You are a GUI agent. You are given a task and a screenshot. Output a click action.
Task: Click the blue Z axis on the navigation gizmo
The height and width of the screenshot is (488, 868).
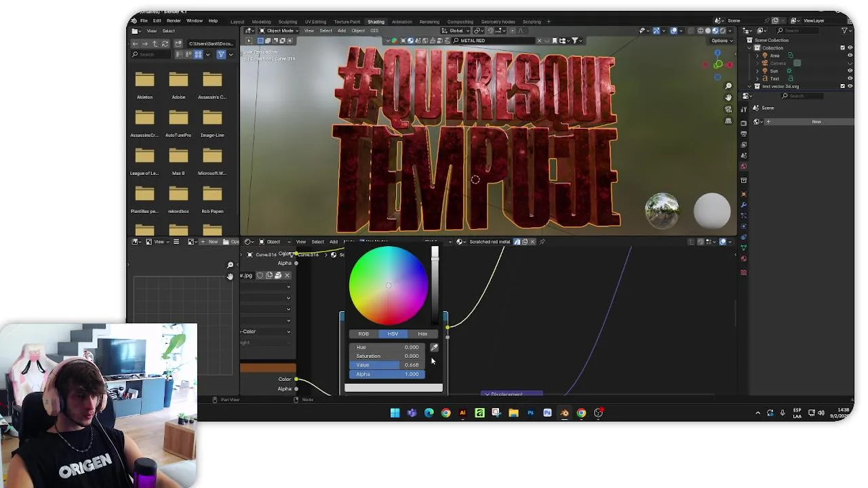717,52
